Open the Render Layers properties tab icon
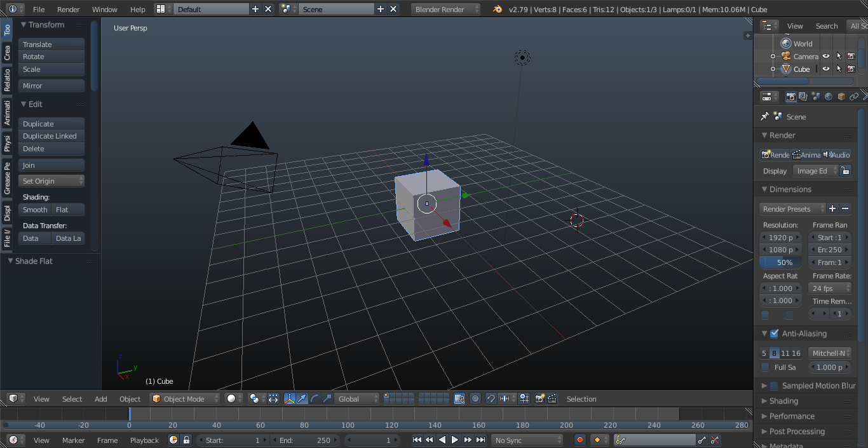This screenshot has width=868, height=448. click(x=803, y=97)
